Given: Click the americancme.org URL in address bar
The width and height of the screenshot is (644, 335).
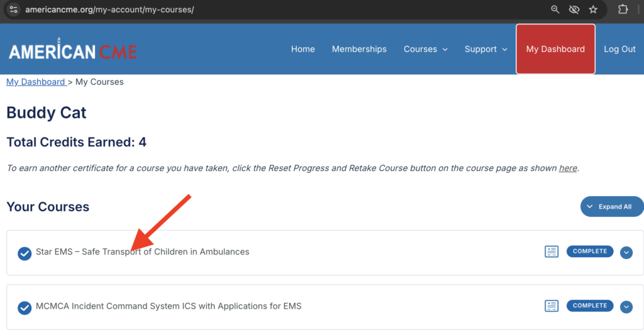Looking at the screenshot, I should [109, 9].
